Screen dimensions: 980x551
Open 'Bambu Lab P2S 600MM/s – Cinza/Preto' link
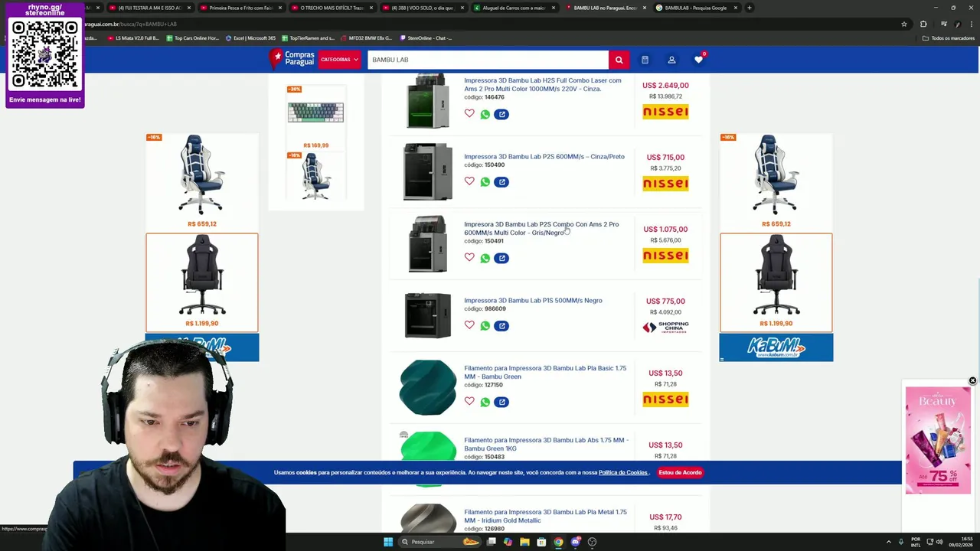click(x=544, y=156)
